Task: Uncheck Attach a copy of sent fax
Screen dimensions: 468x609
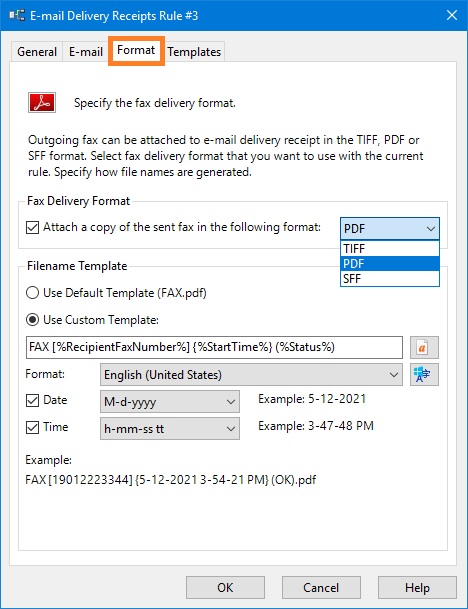Action: pos(32,227)
